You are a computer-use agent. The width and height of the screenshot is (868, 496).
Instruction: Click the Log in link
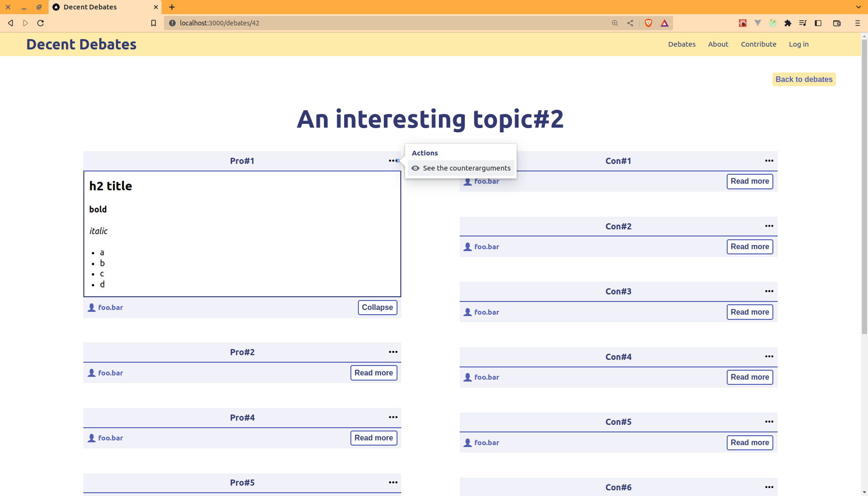tap(799, 44)
